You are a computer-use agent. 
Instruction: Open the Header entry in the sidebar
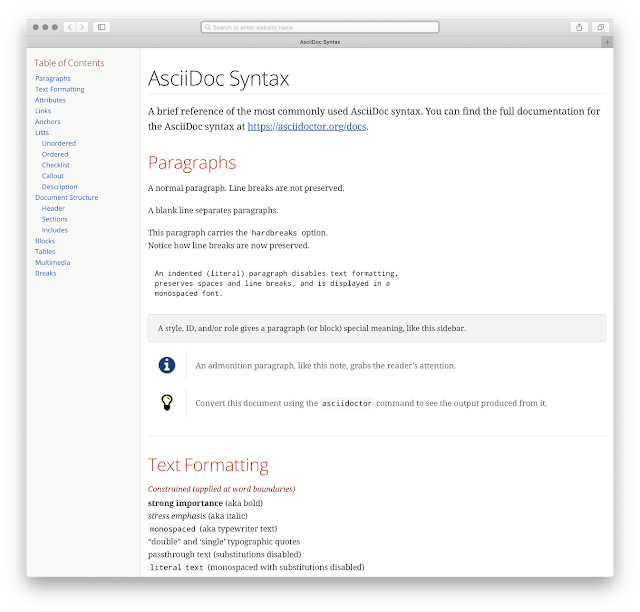[53, 208]
